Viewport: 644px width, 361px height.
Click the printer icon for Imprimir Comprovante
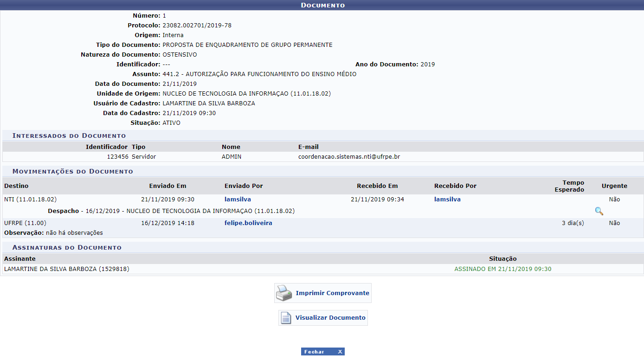point(284,293)
